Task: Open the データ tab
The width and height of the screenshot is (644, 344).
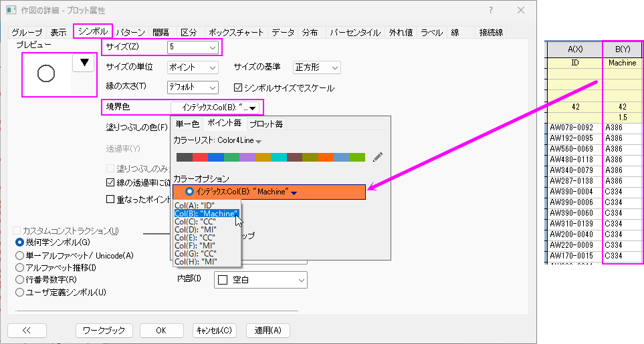Action: pos(283,32)
